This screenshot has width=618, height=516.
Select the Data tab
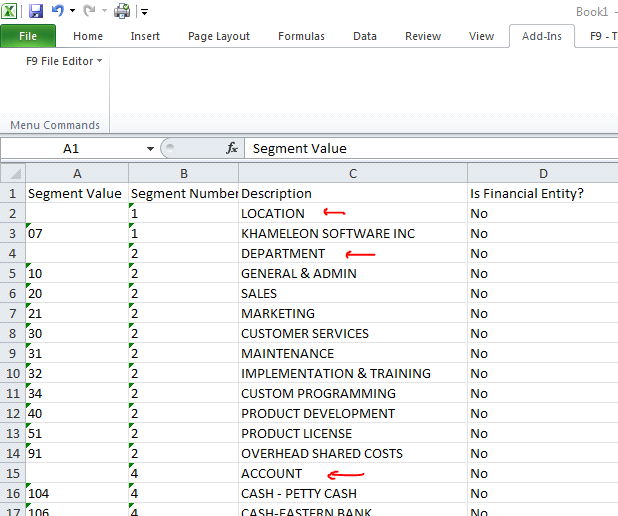point(365,36)
